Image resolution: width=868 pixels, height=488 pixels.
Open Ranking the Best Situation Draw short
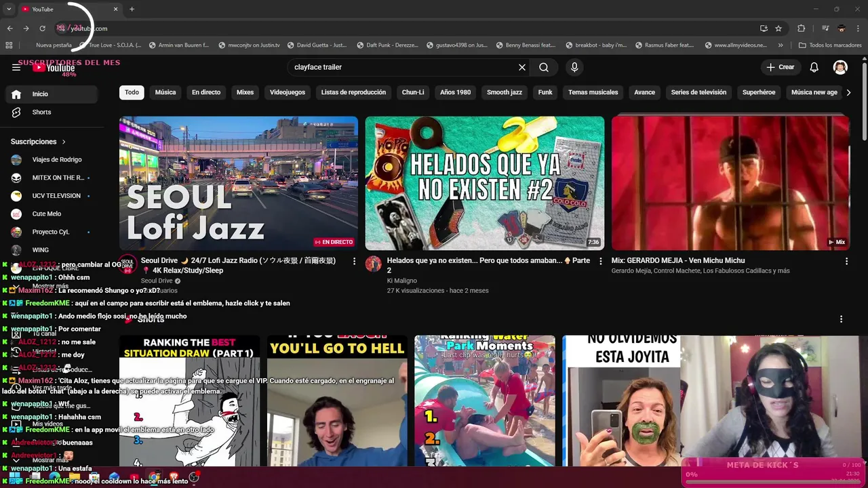point(189,401)
